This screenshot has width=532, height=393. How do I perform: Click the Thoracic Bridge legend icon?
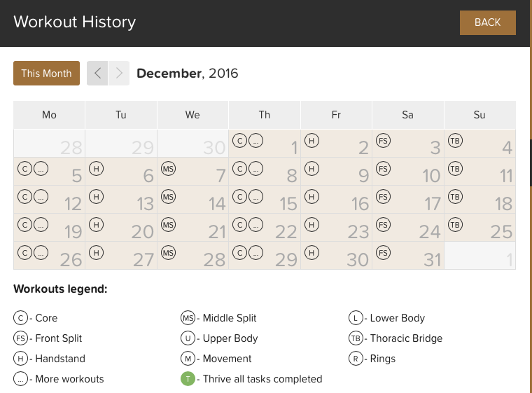(x=356, y=338)
